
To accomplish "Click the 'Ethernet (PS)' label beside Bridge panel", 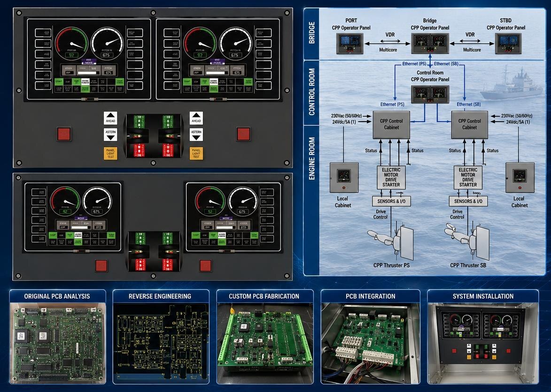I will (x=414, y=63).
